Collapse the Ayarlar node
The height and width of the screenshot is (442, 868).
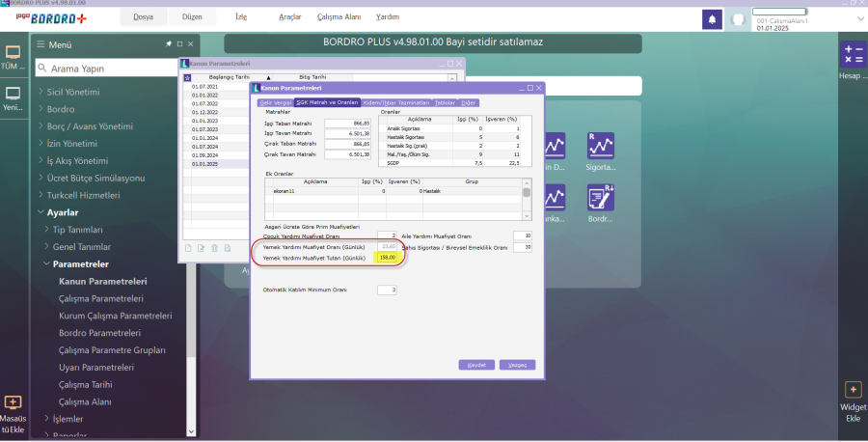click(41, 212)
